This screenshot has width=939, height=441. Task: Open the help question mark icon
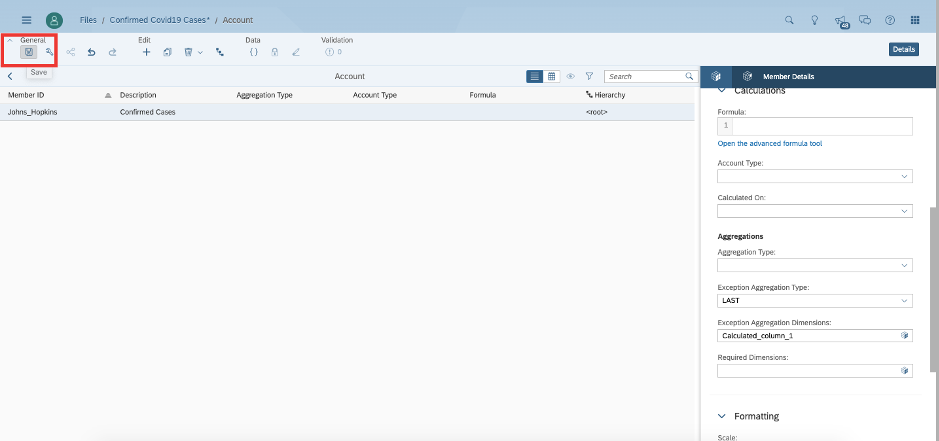pyautogui.click(x=890, y=20)
